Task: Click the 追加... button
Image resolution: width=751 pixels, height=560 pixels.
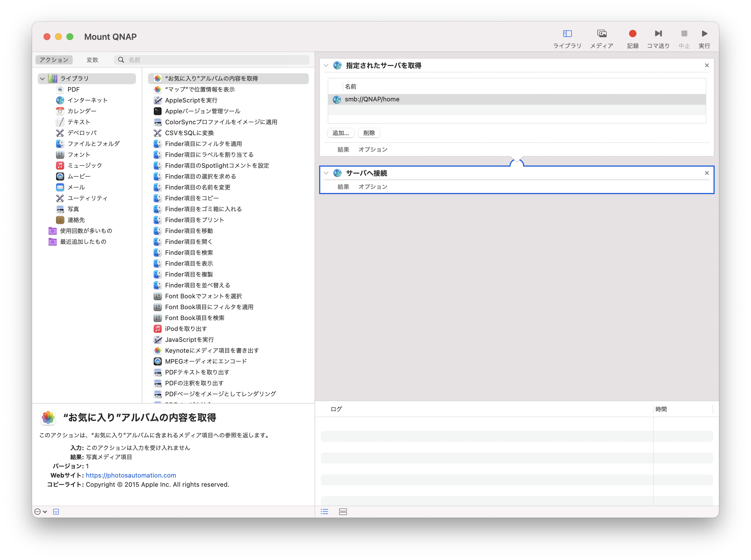Action: 340,133
